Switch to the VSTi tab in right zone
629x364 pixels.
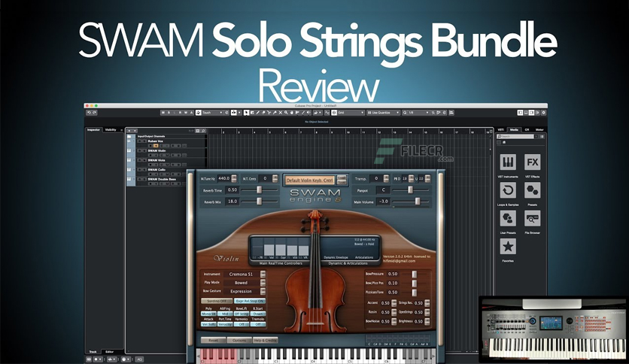pyautogui.click(x=501, y=130)
